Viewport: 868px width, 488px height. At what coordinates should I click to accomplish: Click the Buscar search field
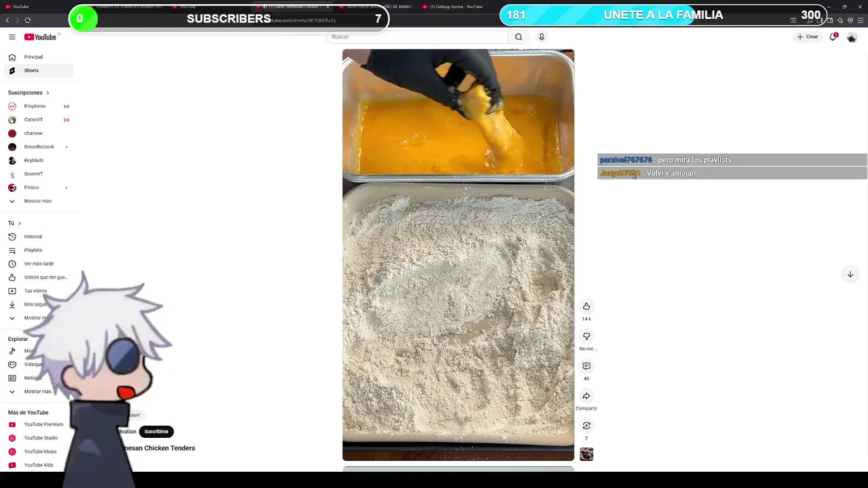417,37
